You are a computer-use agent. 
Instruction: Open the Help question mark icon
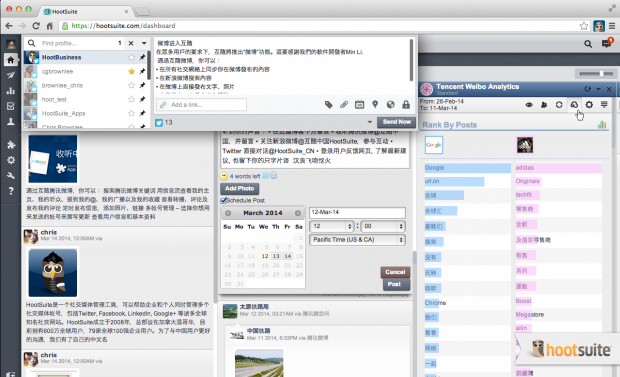pos(11,191)
